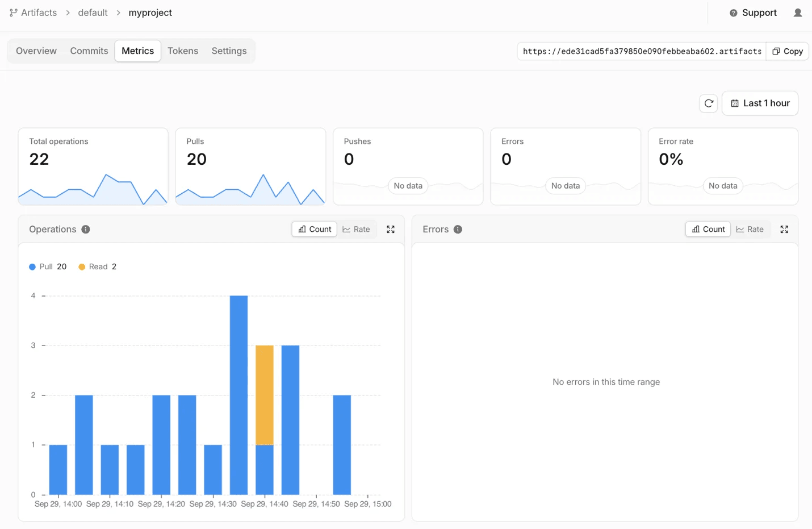Click the Artifacts branch icon
812x529 pixels.
pos(14,13)
